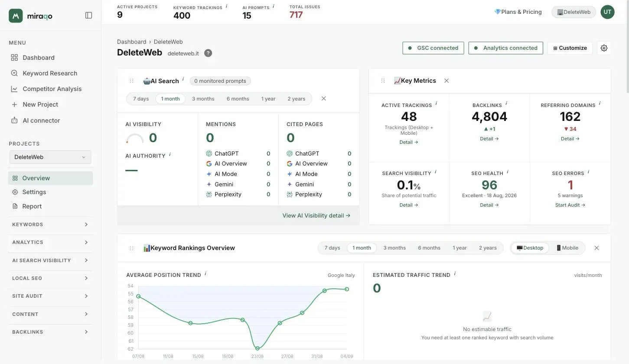Click the Analytics connected status button
629x364 pixels.
click(505, 48)
